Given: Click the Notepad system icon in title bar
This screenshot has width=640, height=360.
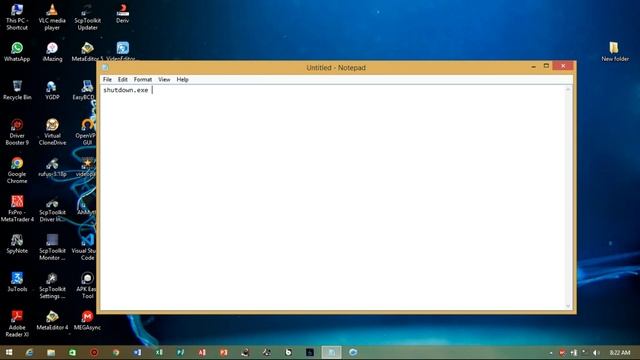Looking at the screenshot, I should [x=105, y=68].
